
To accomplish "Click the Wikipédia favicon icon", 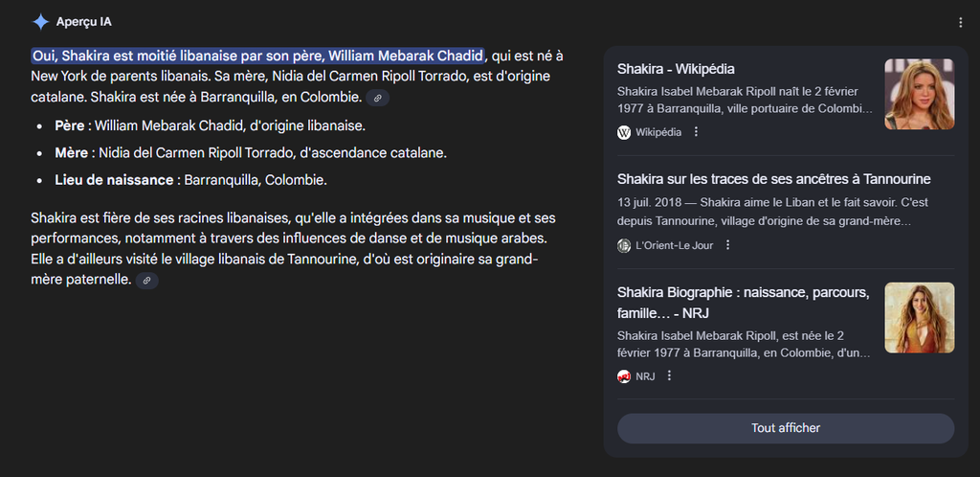I will click(x=624, y=132).
